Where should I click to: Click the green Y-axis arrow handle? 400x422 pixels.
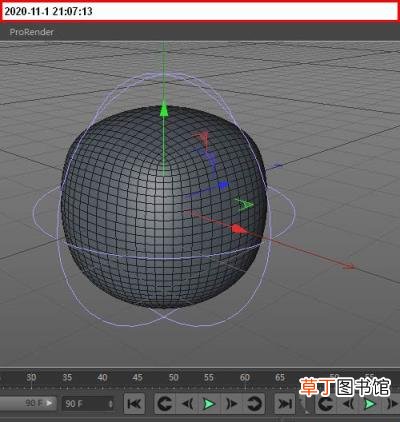pos(163,110)
